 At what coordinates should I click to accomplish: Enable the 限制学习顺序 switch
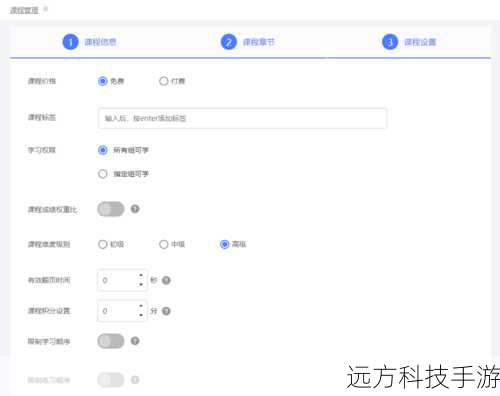pos(111,341)
